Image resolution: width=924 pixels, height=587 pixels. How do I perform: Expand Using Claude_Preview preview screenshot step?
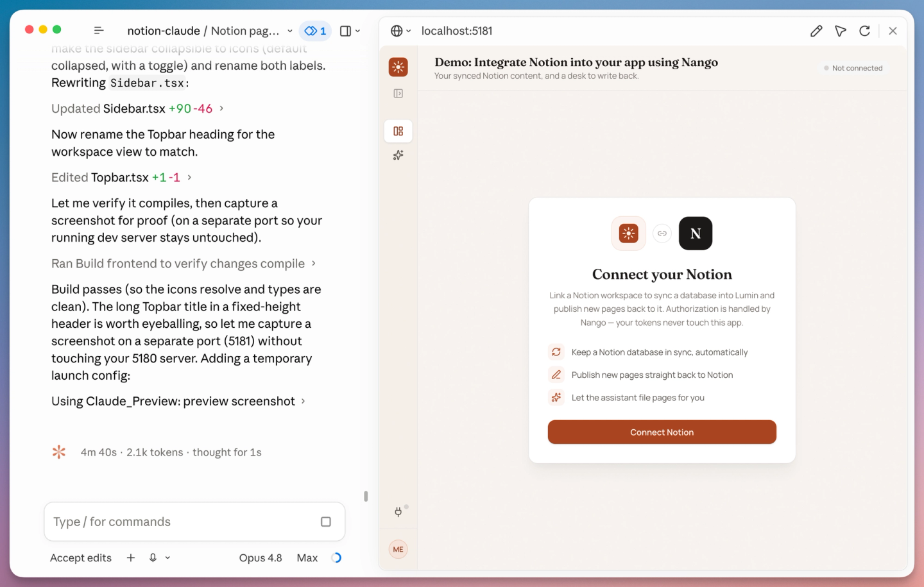click(x=178, y=401)
